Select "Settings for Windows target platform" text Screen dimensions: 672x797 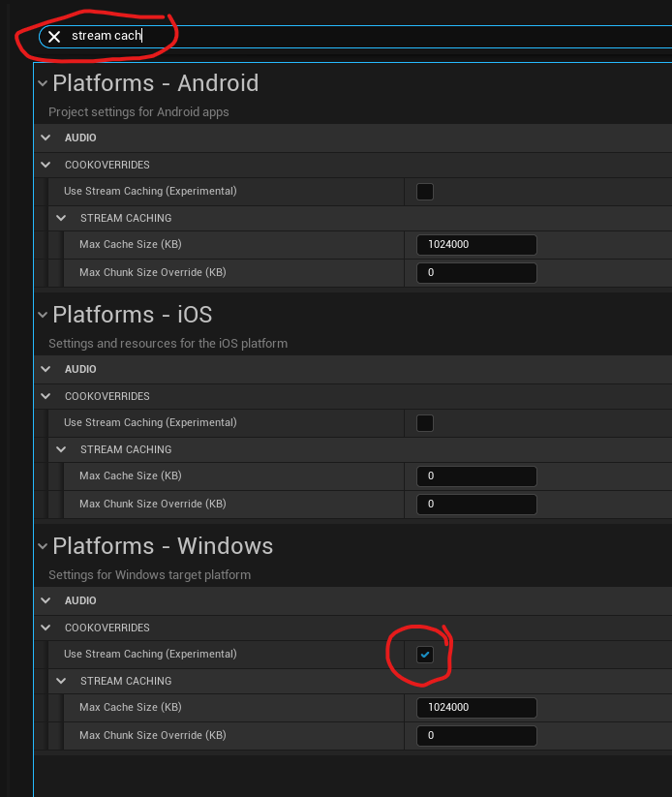(x=149, y=575)
